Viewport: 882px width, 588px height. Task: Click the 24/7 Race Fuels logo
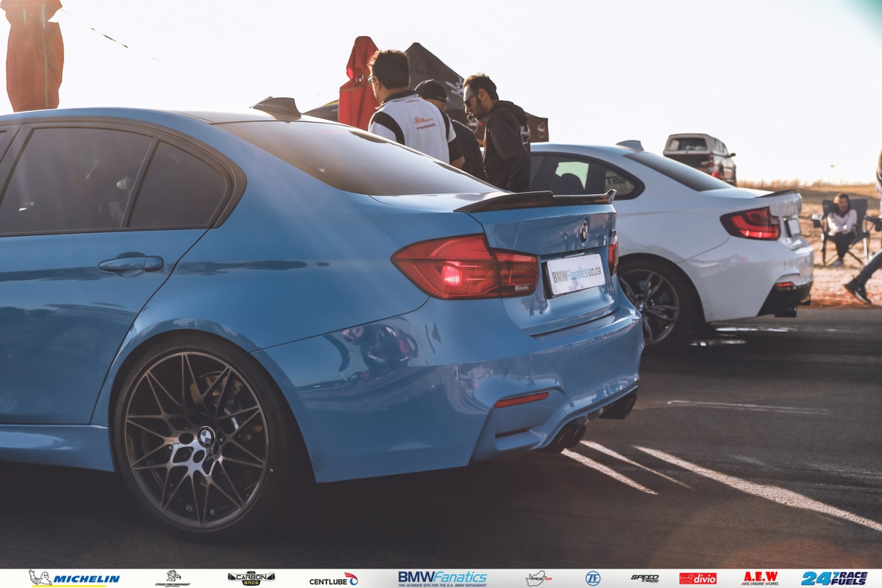click(834, 578)
